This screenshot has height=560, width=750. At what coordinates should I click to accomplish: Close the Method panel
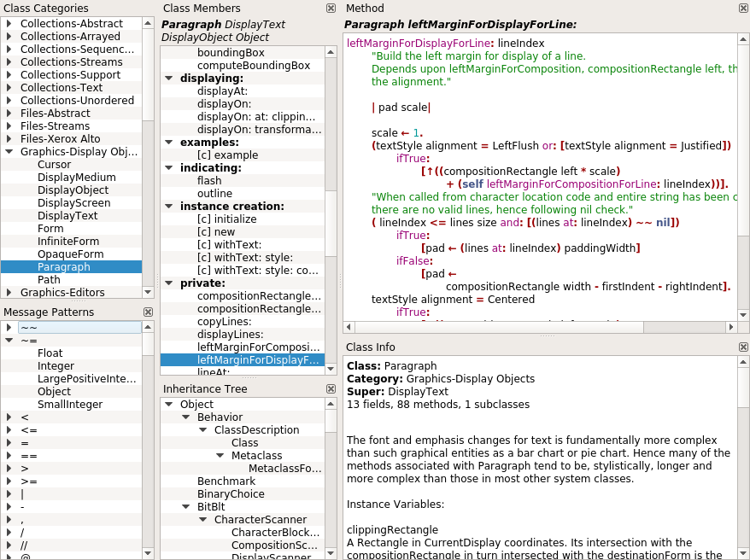tap(744, 9)
